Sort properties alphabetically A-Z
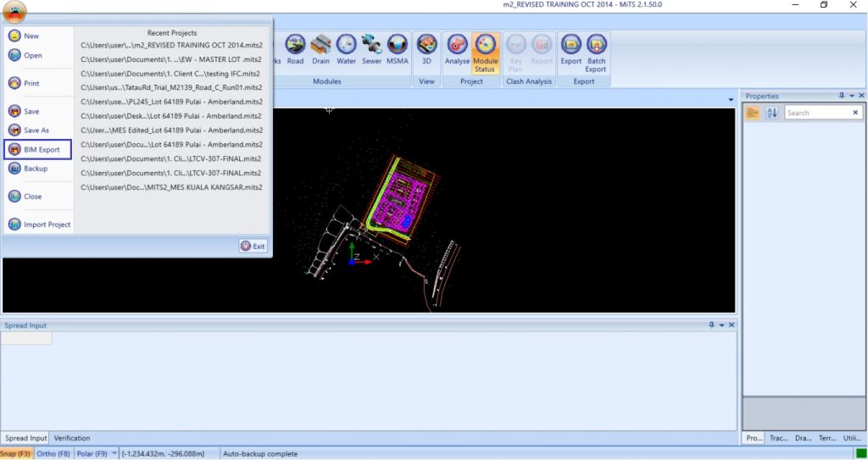Image resolution: width=868 pixels, height=460 pixels. point(771,113)
